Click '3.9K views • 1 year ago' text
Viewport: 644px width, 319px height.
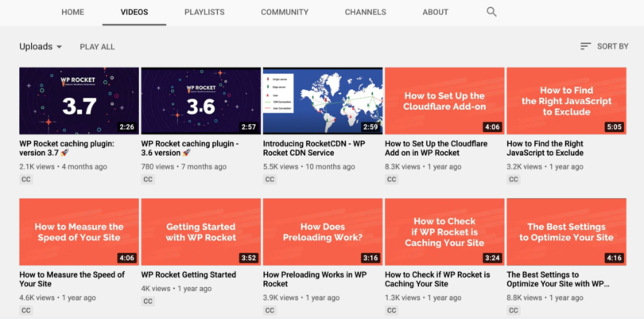(301, 298)
